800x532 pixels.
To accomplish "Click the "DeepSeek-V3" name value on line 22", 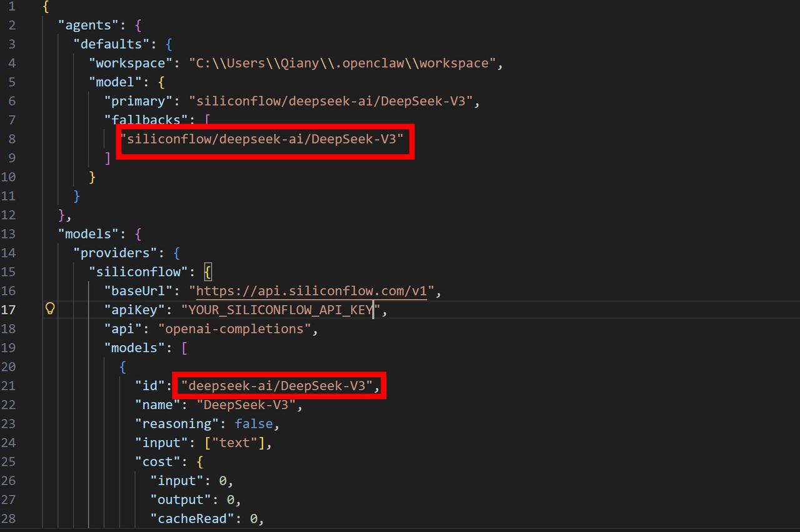I will point(246,405).
